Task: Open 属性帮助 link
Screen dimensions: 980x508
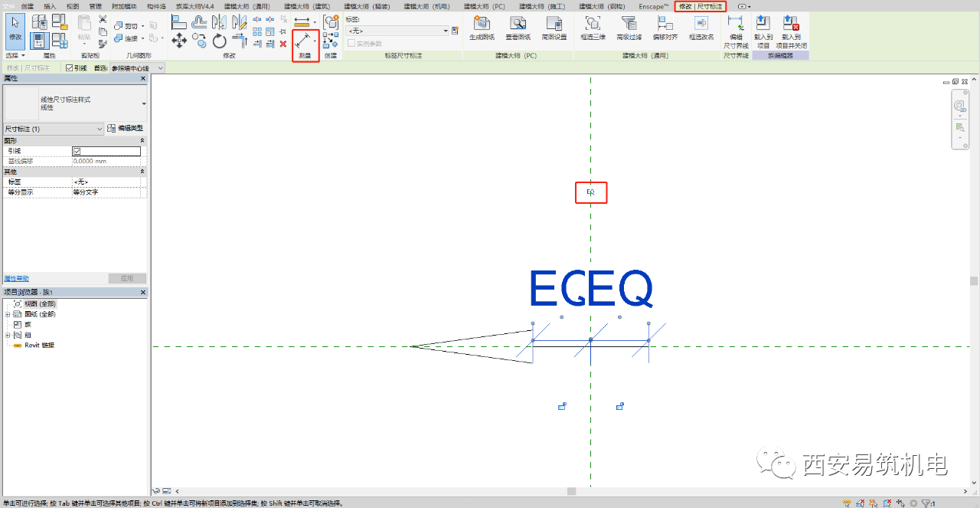Action: click(x=17, y=278)
